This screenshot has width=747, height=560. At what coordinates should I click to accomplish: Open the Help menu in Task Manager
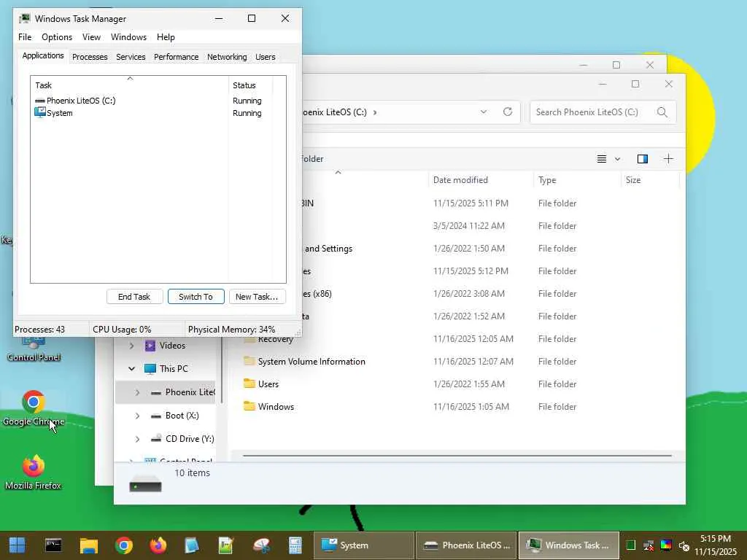click(x=166, y=37)
